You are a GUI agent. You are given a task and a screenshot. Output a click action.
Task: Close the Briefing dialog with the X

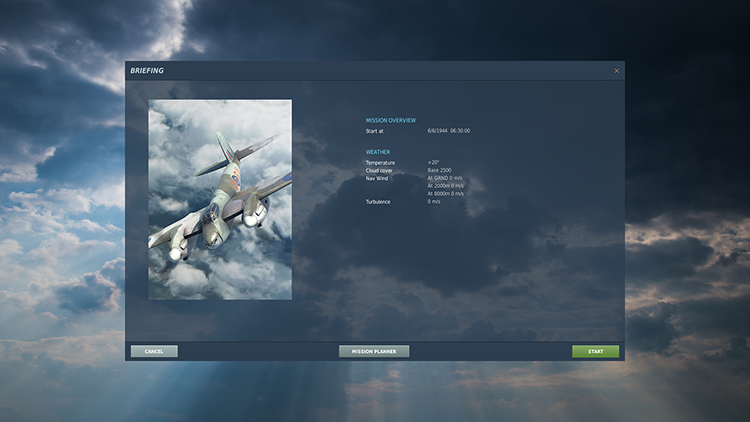click(616, 71)
